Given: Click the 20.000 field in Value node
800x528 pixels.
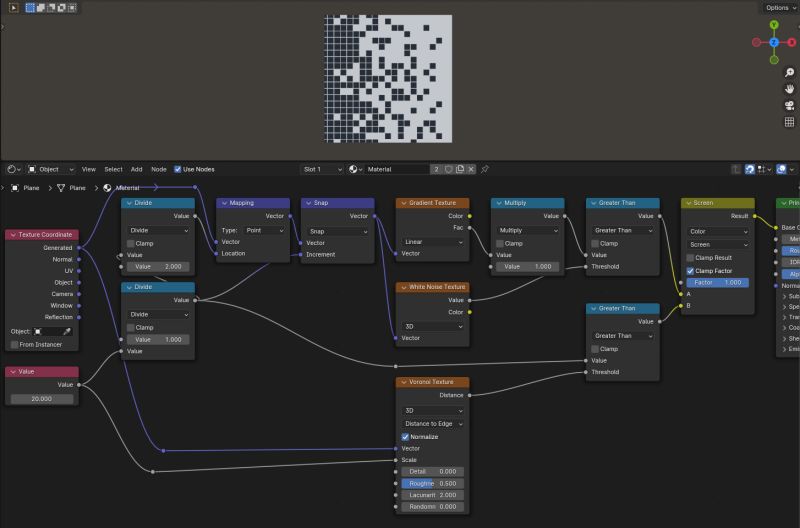Looking at the screenshot, I should [x=42, y=399].
